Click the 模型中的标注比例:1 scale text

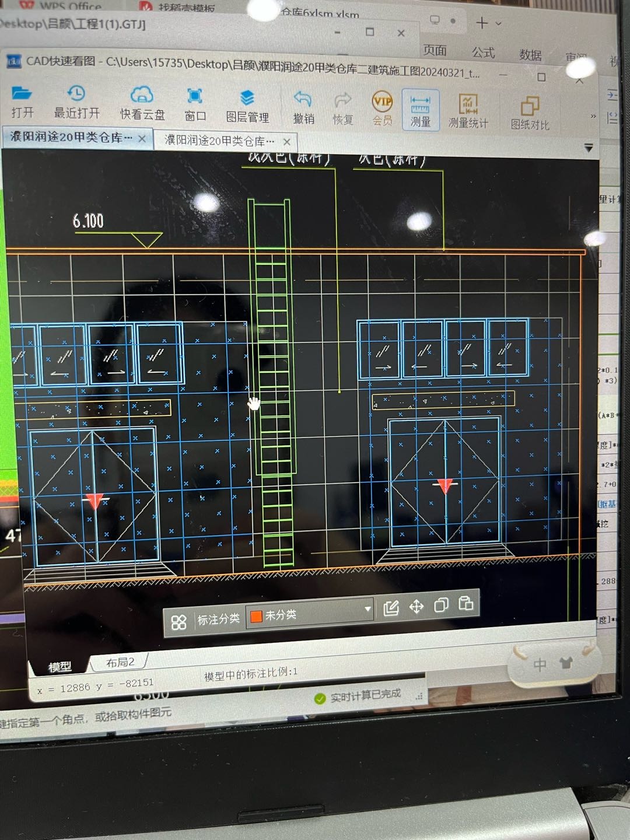251,674
